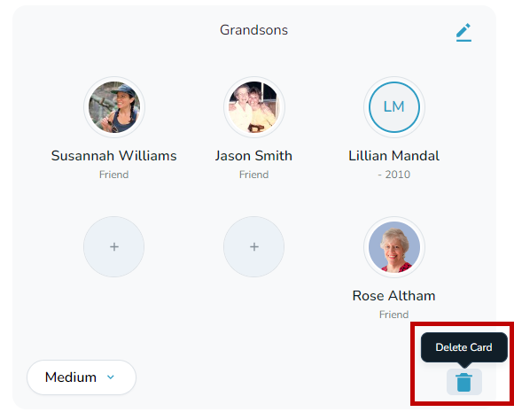Image resolution: width=514 pixels, height=420 pixels.
Task: Click the Grandsons card title
Action: pos(253,30)
